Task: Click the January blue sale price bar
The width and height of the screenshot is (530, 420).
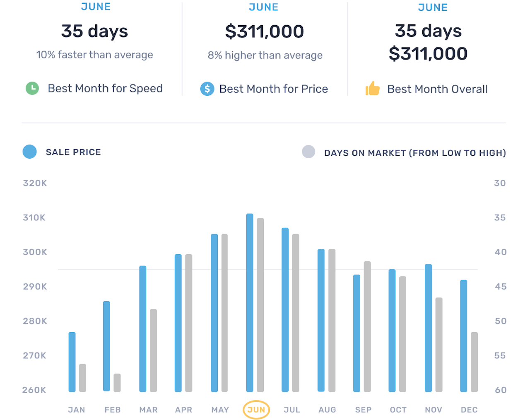Action: pyautogui.click(x=72, y=362)
